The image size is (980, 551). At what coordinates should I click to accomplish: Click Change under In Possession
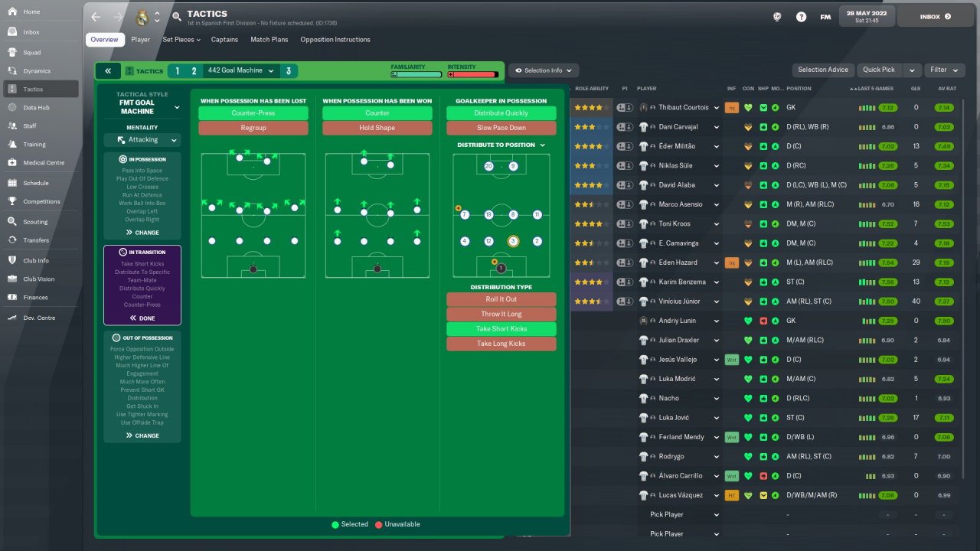142,233
